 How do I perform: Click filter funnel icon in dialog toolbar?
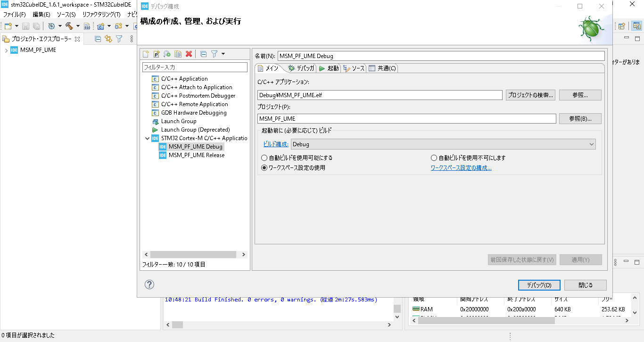tap(214, 54)
